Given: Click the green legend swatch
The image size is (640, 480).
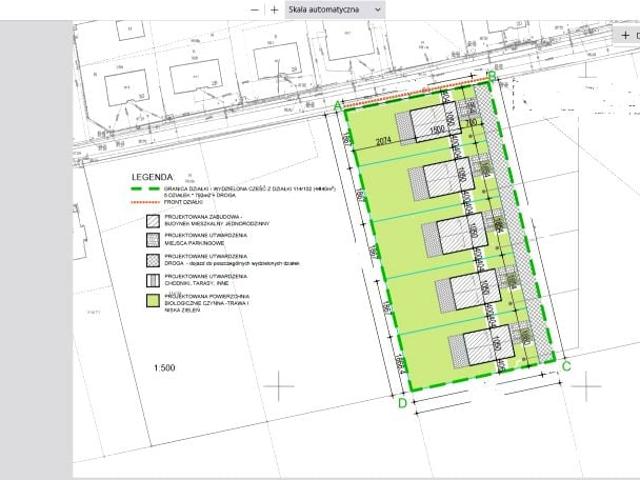Looking at the screenshot, I should (x=153, y=301).
